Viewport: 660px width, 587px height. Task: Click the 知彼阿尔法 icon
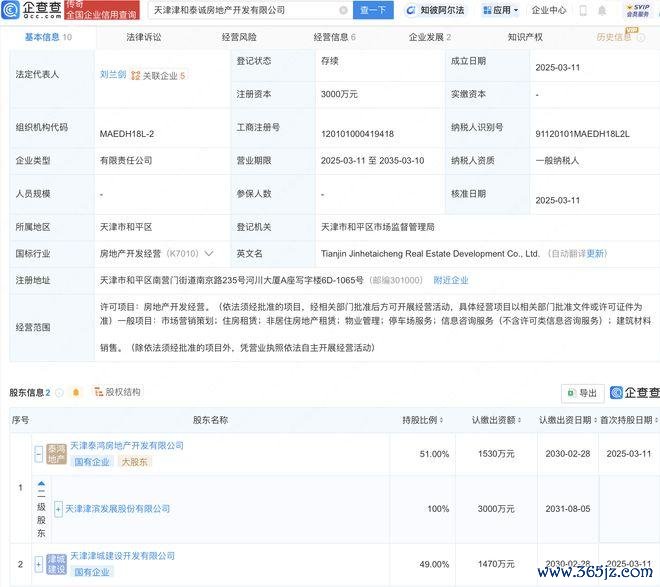(x=410, y=10)
